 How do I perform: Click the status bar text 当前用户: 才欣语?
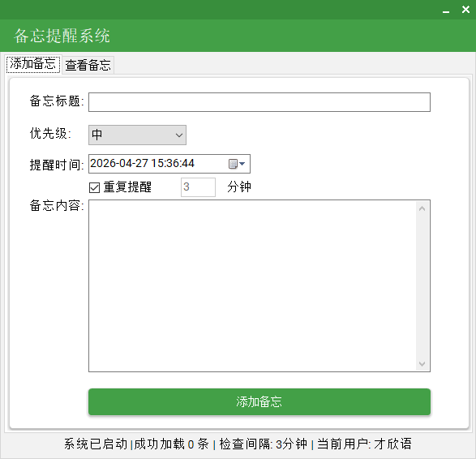coord(364,444)
